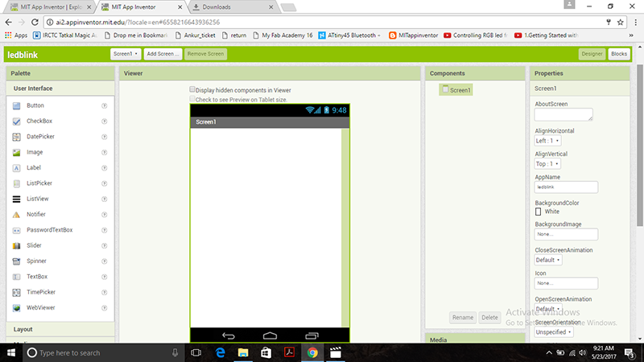Image resolution: width=644 pixels, height=362 pixels.
Task: Switch to the Downloads browser tab
Action: click(233, 7)
